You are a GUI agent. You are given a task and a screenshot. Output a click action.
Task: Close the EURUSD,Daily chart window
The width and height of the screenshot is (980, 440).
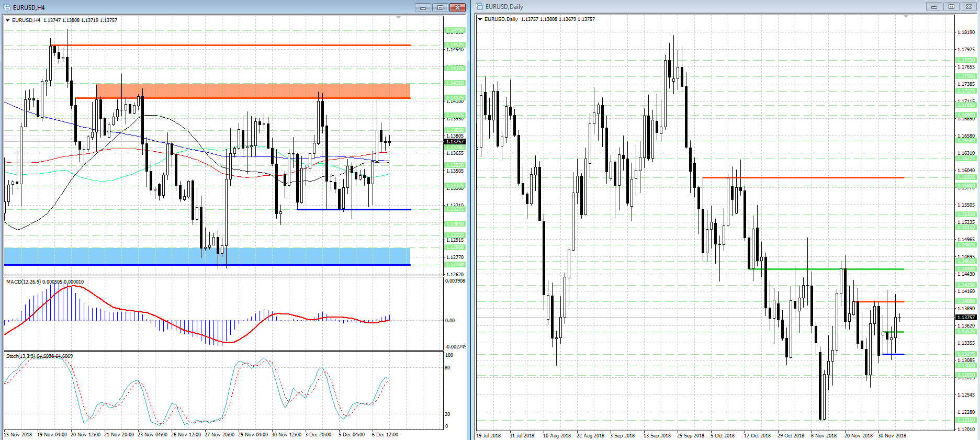coord(968,7)
